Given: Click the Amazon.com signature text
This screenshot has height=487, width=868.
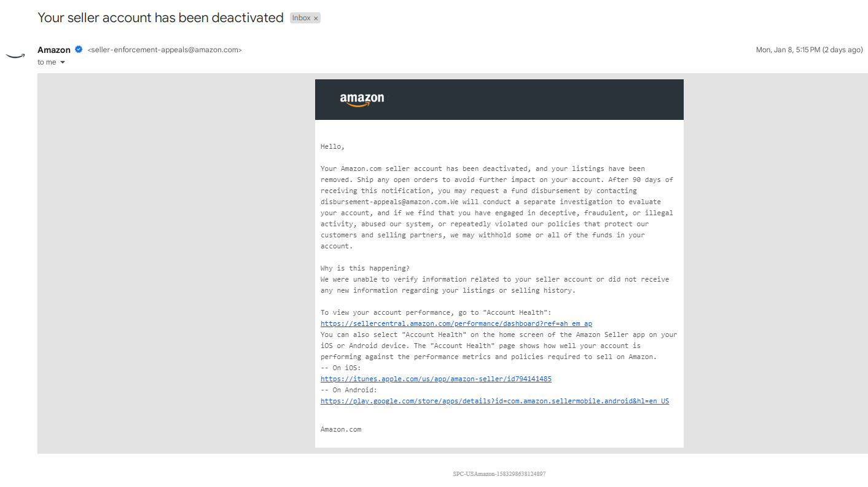Looking at the screenshot, I should coord(341,429).
